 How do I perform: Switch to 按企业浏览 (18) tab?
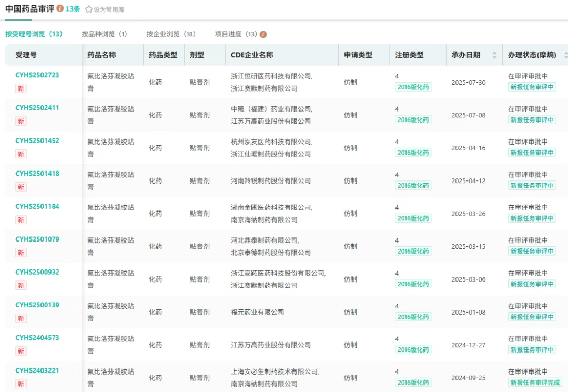(x=171, y=34)
